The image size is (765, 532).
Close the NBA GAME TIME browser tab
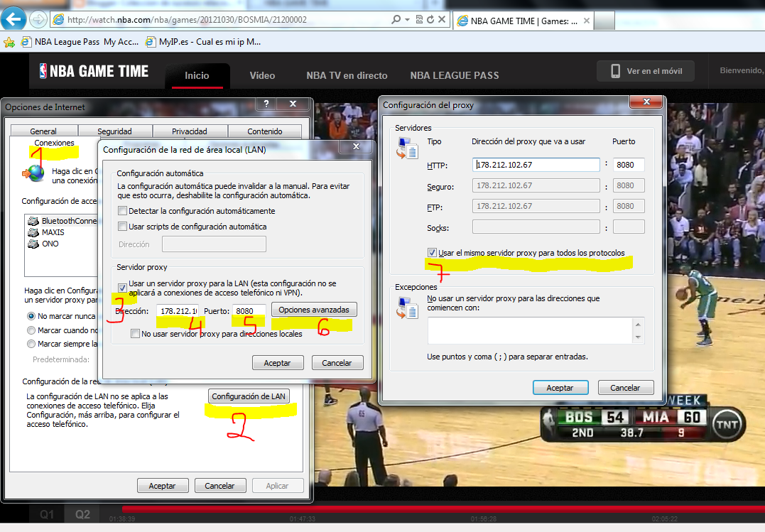pyautogui.click(x=587, y=21)
